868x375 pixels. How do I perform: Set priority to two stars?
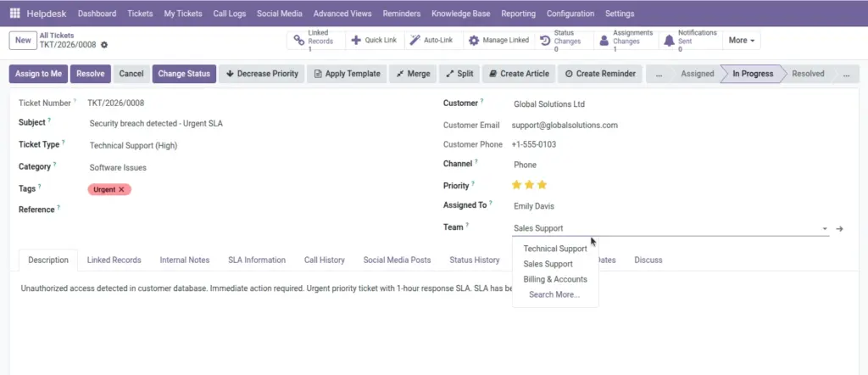529,185
